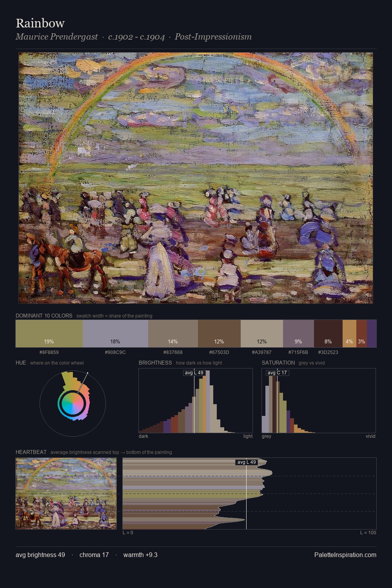Click the "avg brightness 49" footer stat
Image resolution: width=392 pixels, height=588 pixels.
(40, 555)
